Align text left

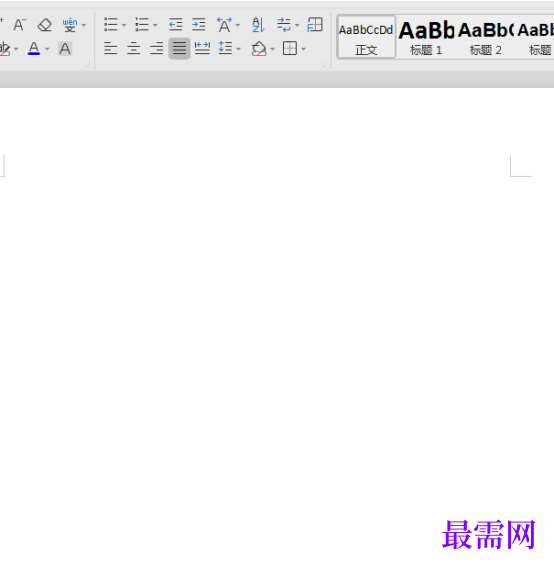[110, 48]
